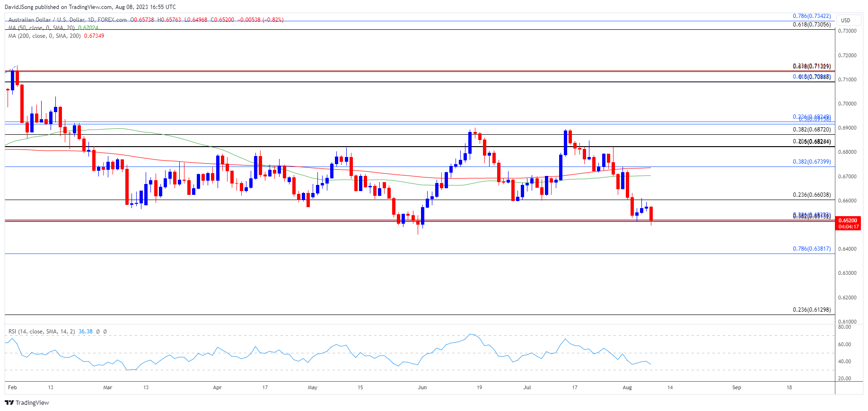Click the Feb label on time axis
868x411 pixels.
(x=12, y=387)
